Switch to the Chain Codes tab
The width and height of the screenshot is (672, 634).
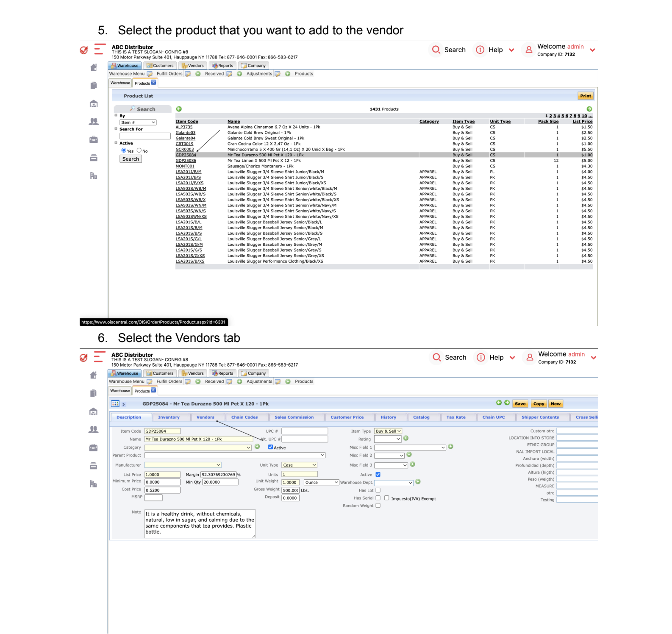tap(244, 417)
